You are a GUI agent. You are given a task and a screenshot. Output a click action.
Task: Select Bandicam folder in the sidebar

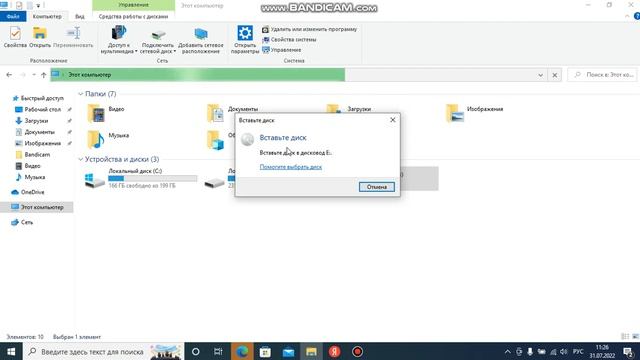(x=33, y=155)
